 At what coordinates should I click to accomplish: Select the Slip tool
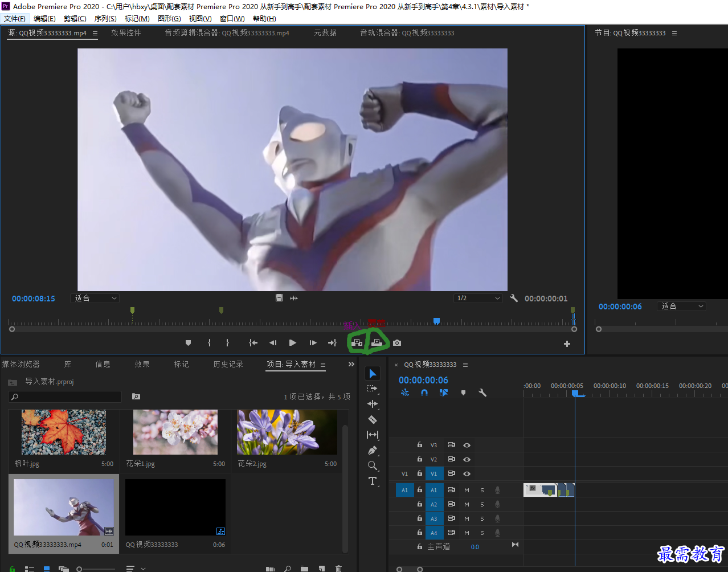coord(373,435)
